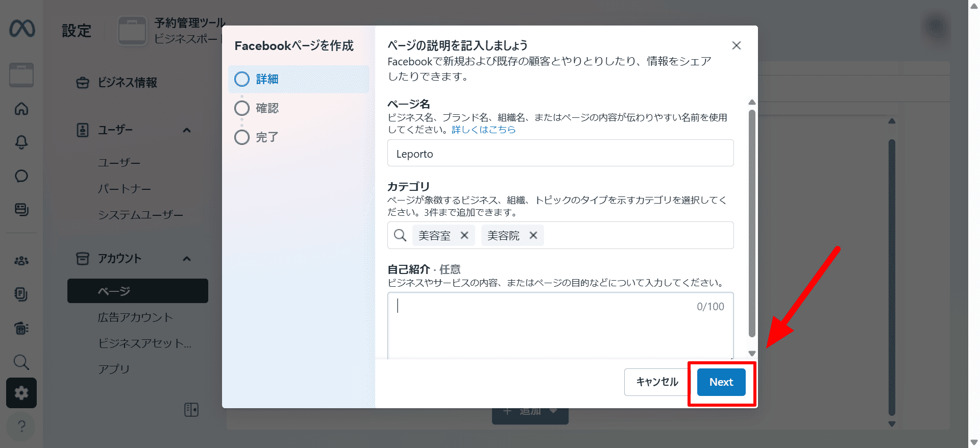Open the パートナー menu item
This screenshot has height=448, width=980.
(125, 189)
